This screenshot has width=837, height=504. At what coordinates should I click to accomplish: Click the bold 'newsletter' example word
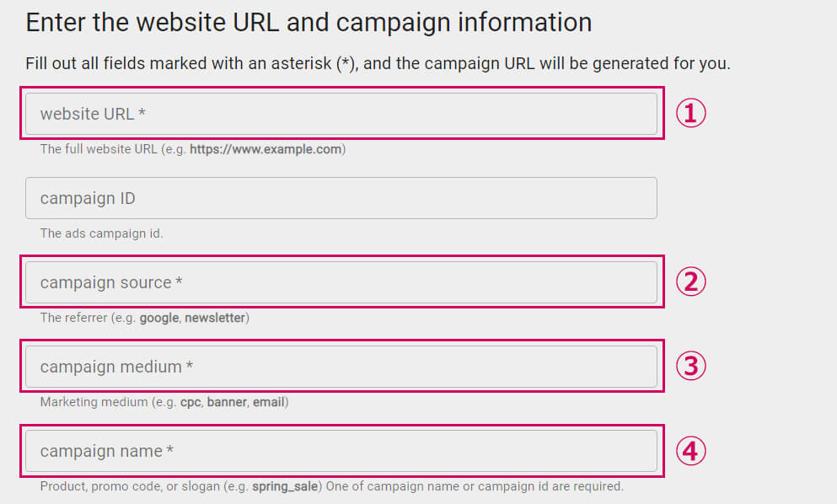(x=215, y=318)
